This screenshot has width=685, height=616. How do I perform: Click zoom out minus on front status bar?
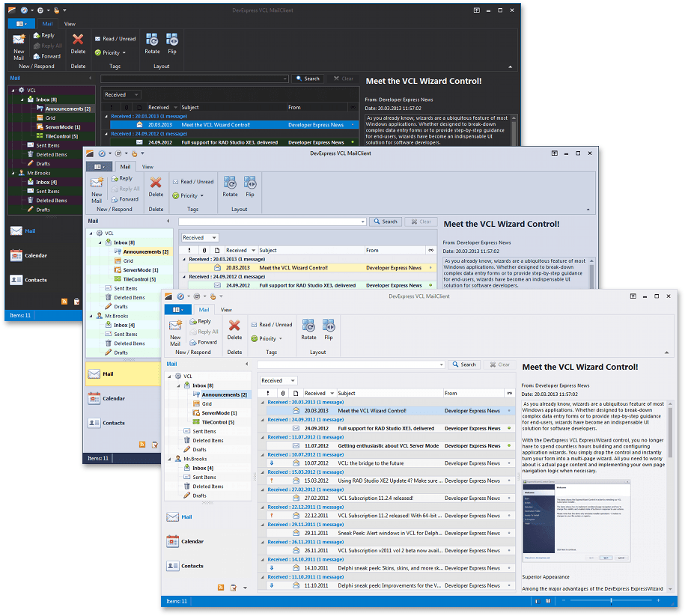[x=564, y=601]
